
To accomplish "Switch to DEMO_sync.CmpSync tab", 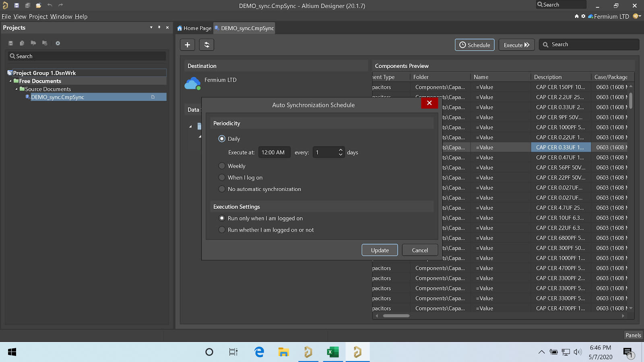I will [244, 28].
